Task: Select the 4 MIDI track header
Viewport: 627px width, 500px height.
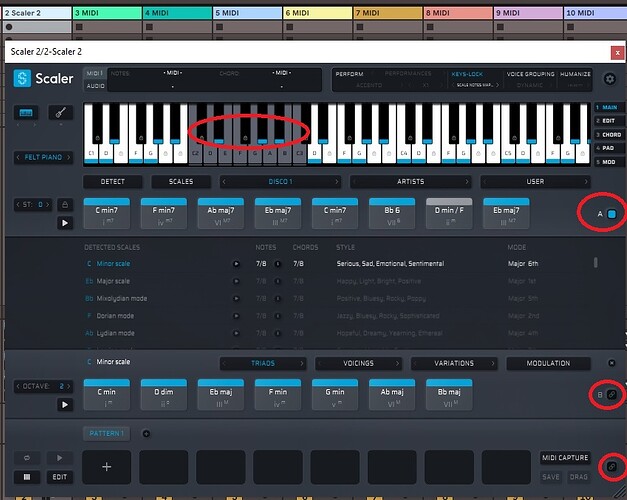Action: [177, 13]
